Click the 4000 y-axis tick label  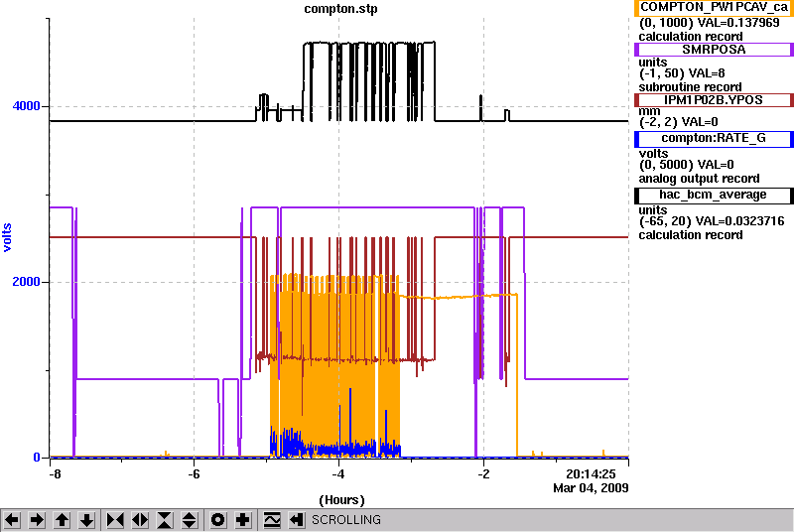(x=27, y=106)
